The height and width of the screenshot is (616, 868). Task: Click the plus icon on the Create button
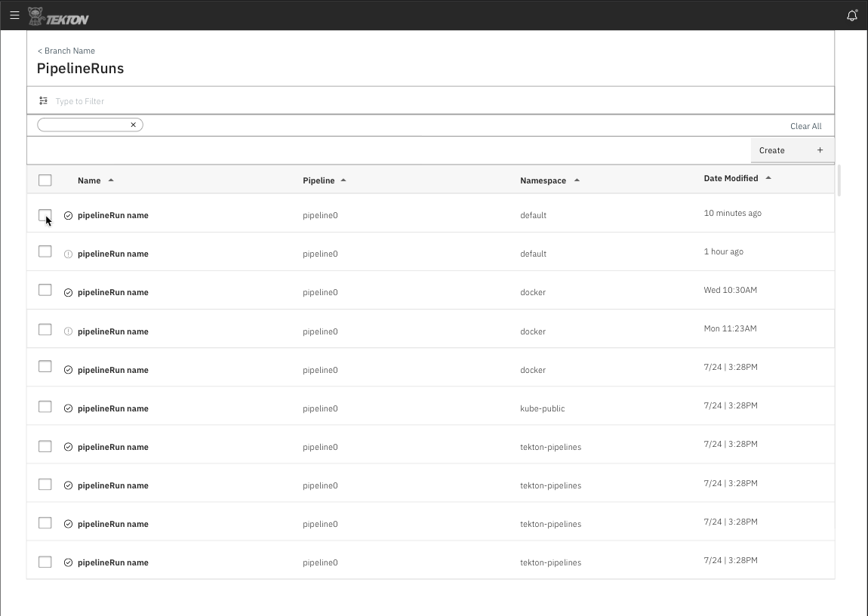coord(820,149)
